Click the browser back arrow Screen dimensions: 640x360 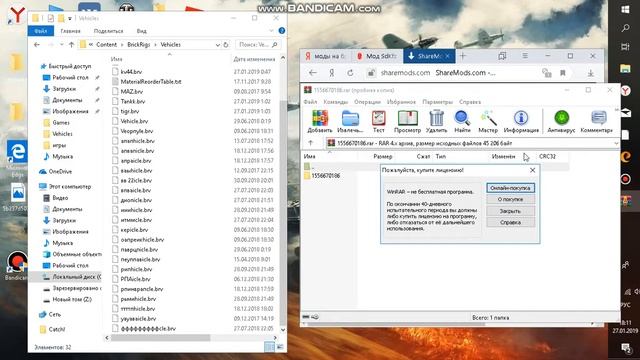(x=313, y=73)
